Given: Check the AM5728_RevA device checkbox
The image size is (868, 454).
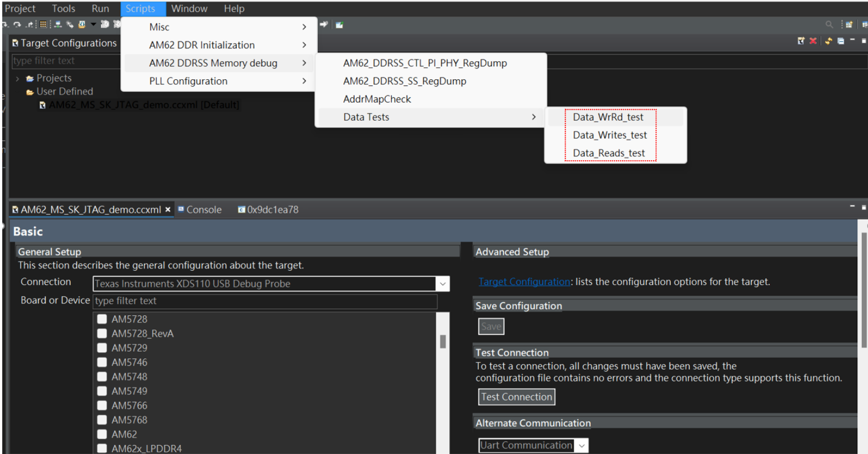Looking at the screenshot, I should 102,333.
